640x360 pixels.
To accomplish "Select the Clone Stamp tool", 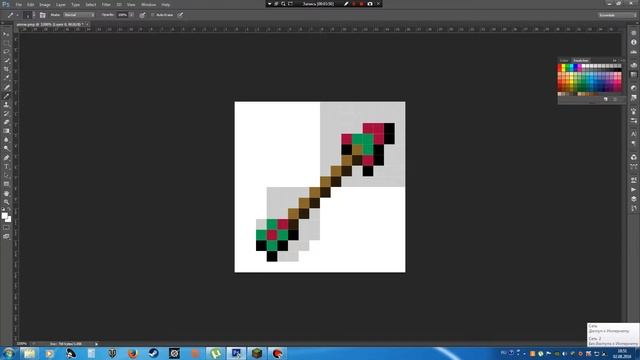I will pyautogui.click(x=6, y=105).
